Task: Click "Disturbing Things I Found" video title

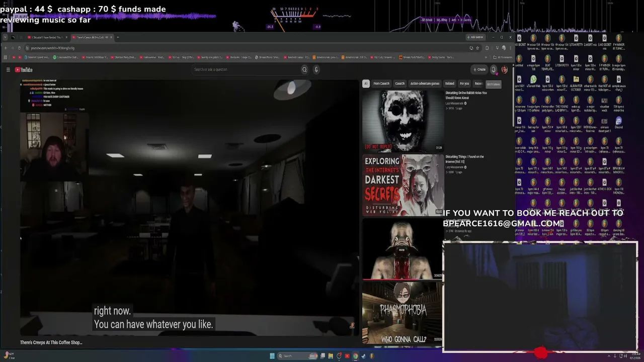Action: [464, 159]
